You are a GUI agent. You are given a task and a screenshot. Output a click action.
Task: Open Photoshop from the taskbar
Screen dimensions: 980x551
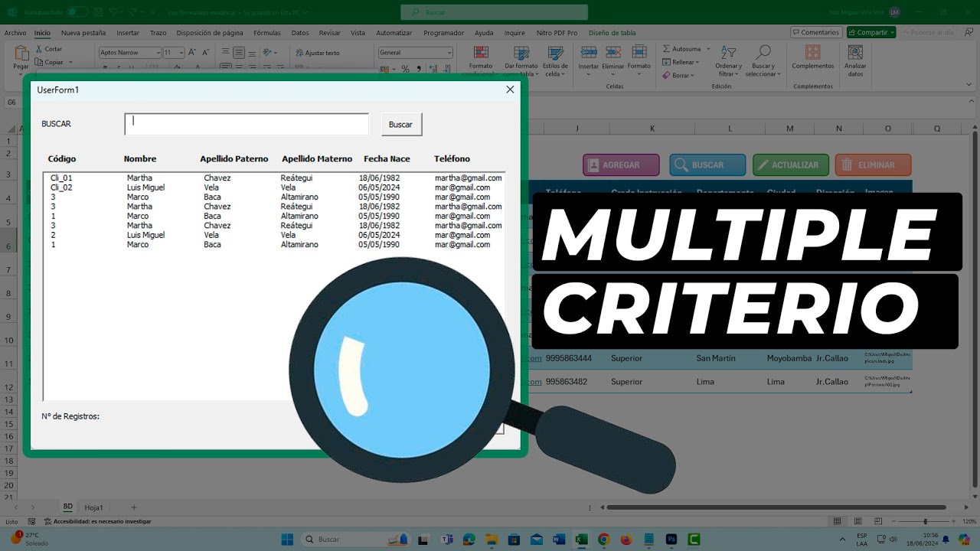tap(671, 540)
